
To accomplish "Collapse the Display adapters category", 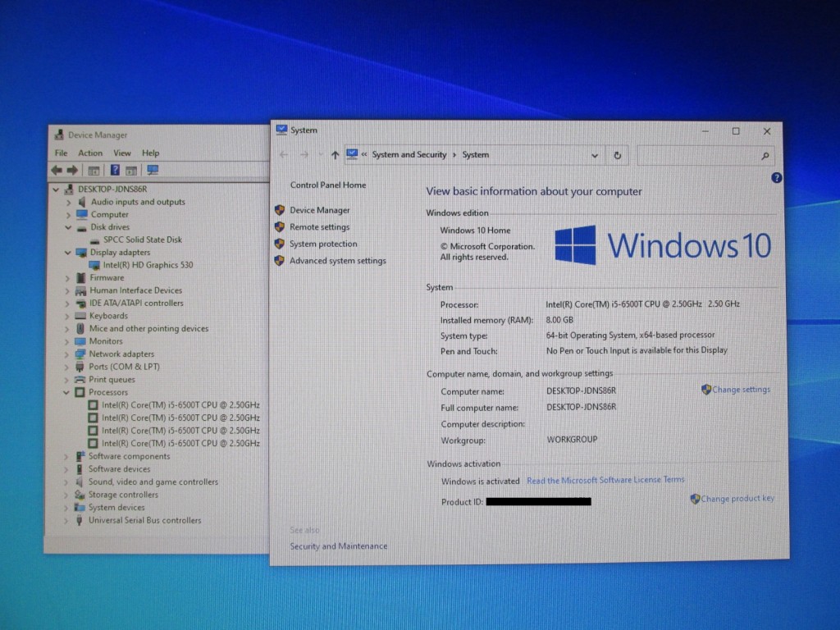I will (x=68, y=253).
